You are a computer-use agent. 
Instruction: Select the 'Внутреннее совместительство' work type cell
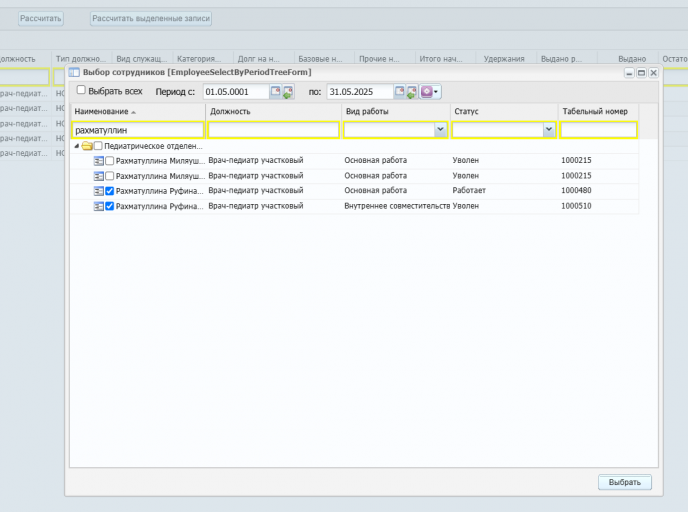pos(396,206)
